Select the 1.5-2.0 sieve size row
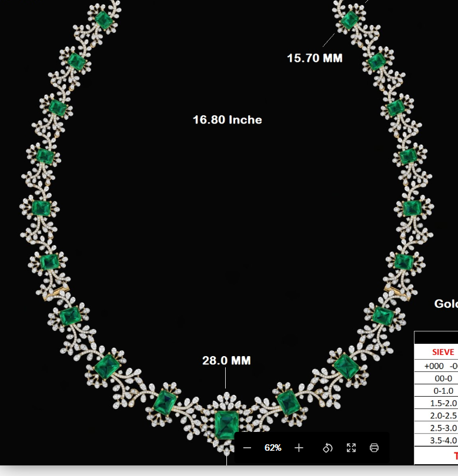 (x=436, y=403)
